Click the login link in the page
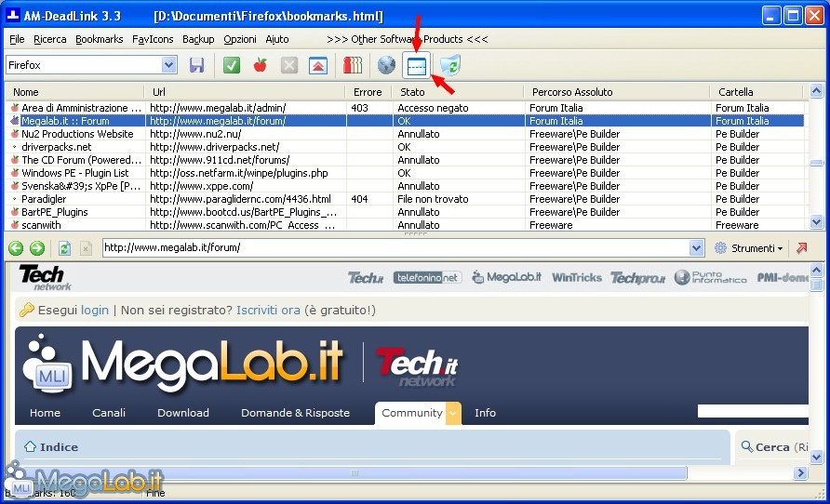The image size is (830, 504). pos(95,310)
